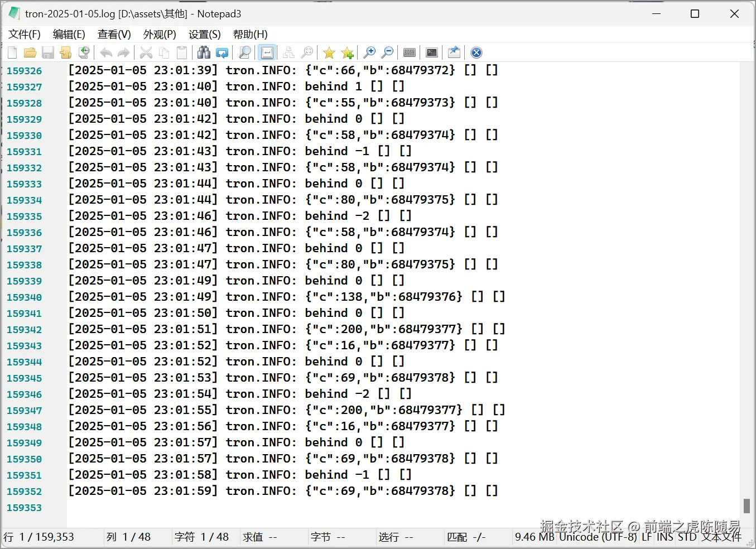The width and height of the screenshot is (756, 549).
Task: Click the 23:01:40 'behind 1' log line
Action: tap(236, 86)
